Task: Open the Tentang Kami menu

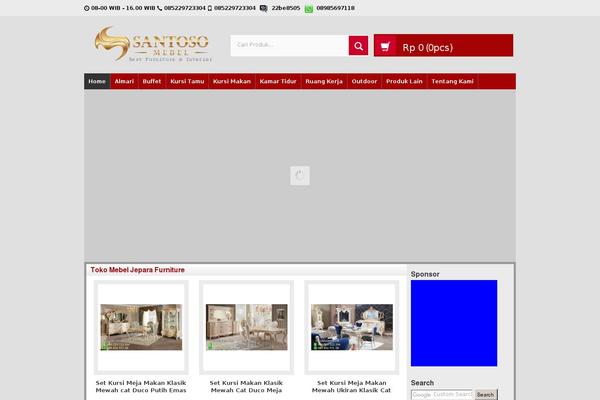Action: pyautogui.click(x=453, y=81)
